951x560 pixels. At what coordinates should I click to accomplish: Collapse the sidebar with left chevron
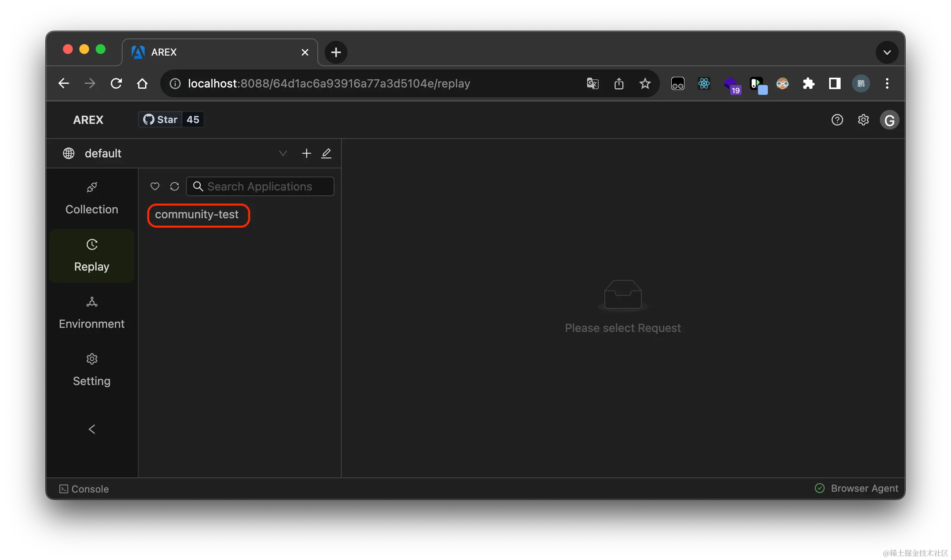point(92,429)
